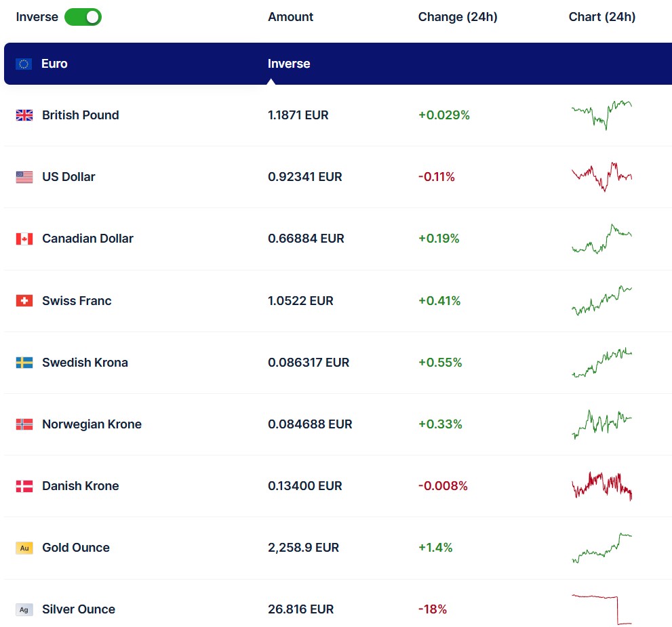
Task: Click the Canadian Dollar flag icon
Action: (24, 239)
